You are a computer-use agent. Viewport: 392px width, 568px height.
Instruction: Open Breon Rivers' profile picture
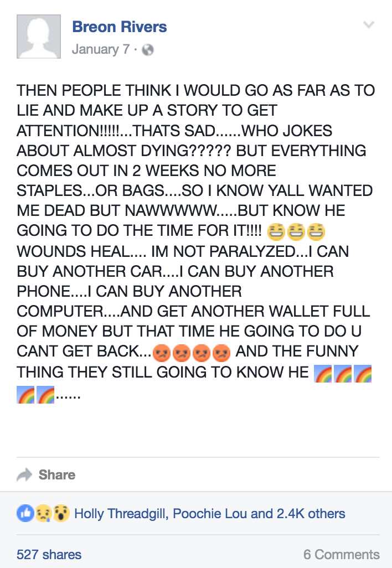tap(38, 37)
